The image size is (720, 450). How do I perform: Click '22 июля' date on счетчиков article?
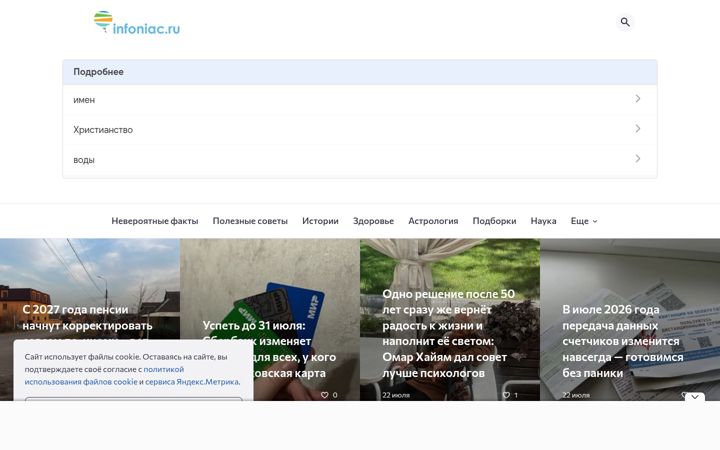576,395
